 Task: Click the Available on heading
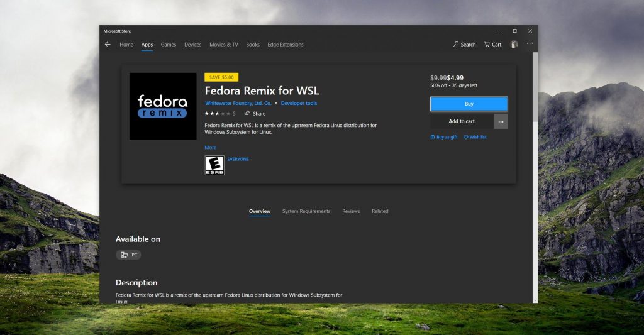[x=138, y=239]
